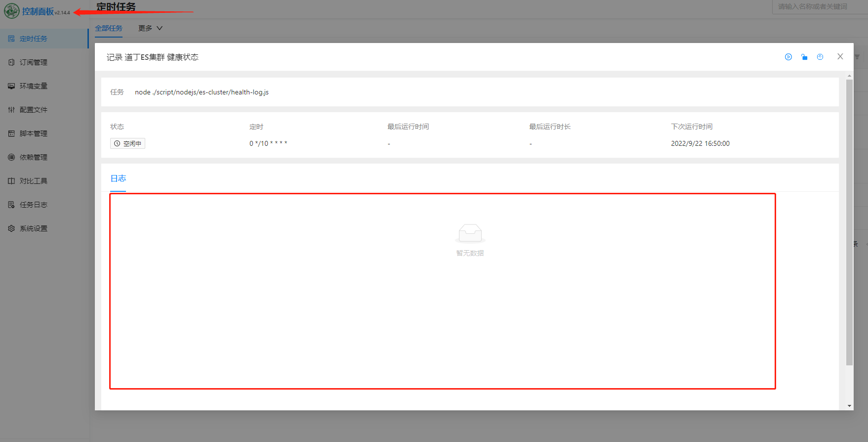The width and height of the screenshot is (868, 442).
Task: Click the 定时 label
Action: (x=256, y=127)
